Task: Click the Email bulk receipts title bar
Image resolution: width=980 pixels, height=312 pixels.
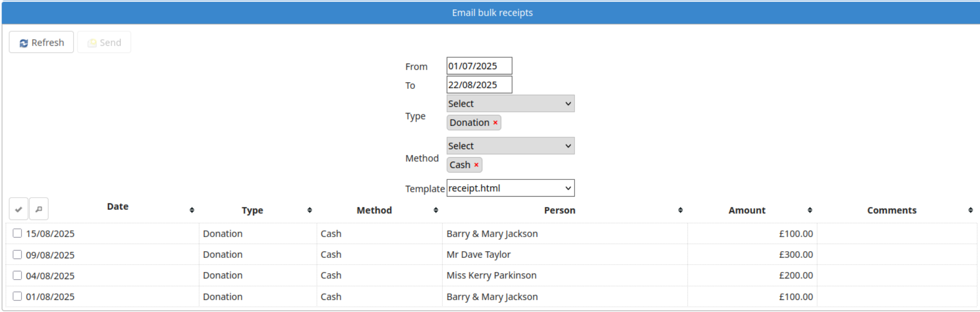Action: [x=492, y=12]
